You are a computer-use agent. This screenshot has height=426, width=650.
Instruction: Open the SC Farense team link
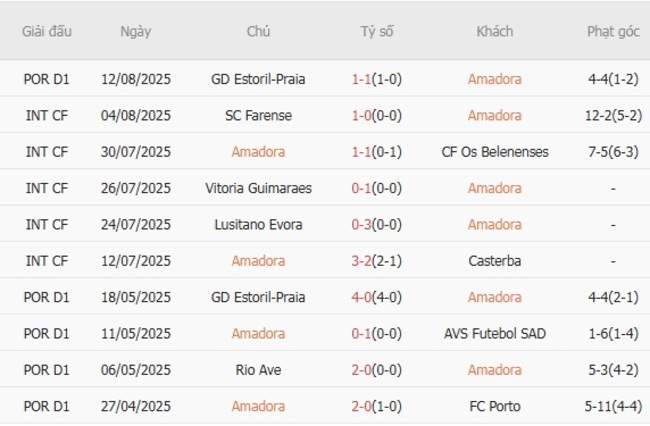pyautogui.click(x=258, y=116)
